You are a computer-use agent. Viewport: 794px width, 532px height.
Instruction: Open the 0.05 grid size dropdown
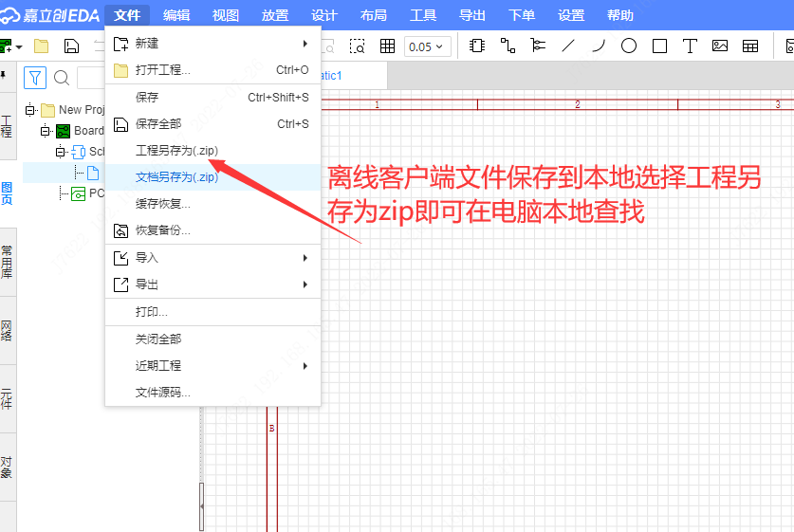coord(426,46)
